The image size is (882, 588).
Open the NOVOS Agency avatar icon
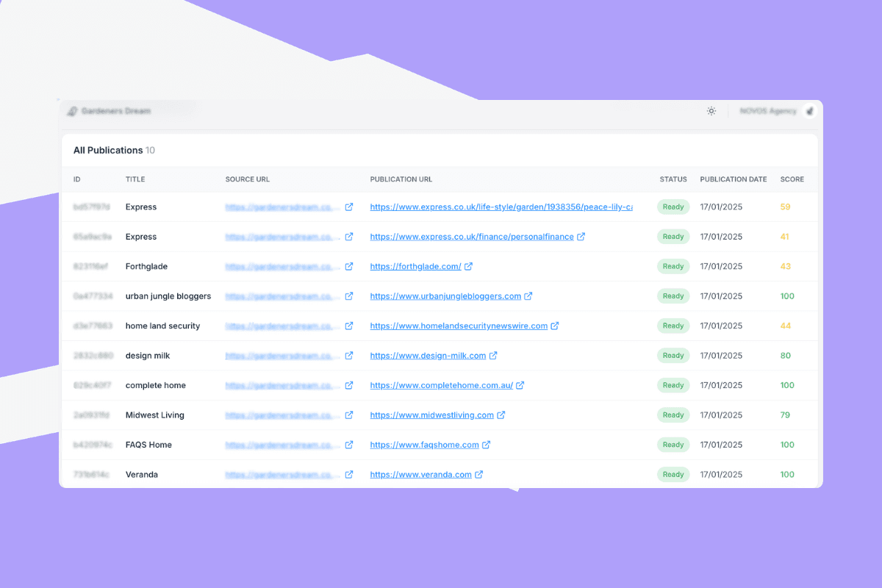point(809,111)
